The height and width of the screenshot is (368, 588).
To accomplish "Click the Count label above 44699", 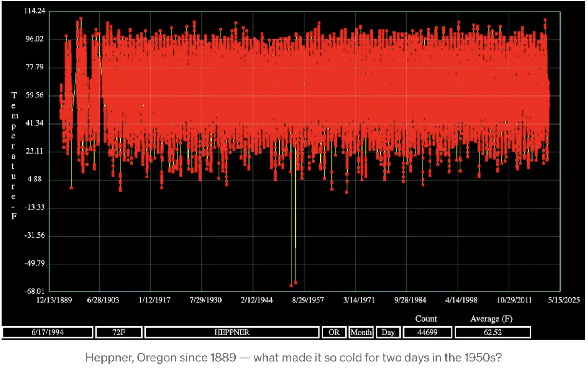I will pyautogui.click(x=426, y=318).
